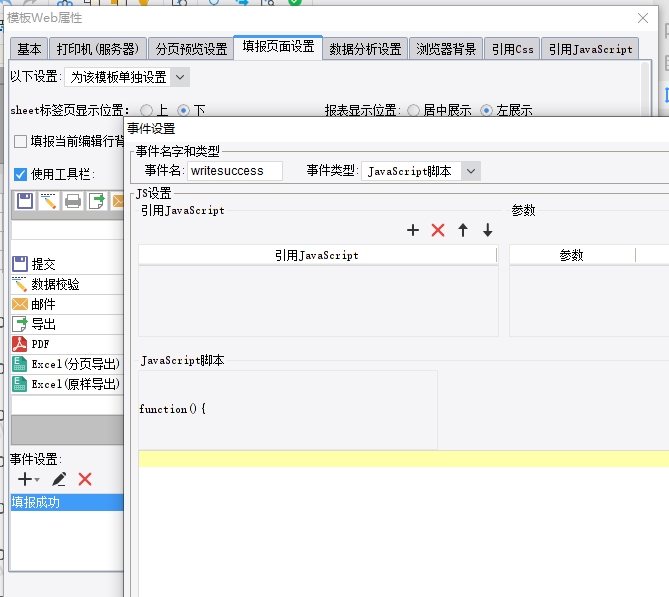Screen dimensions: 669x597
Task: Switch to the 基本 tab
Action: click(29, 49)
